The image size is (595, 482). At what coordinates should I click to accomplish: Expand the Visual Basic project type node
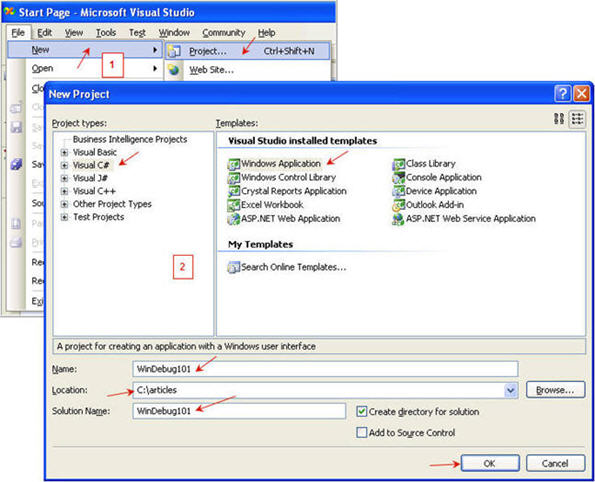click(65, 153)
